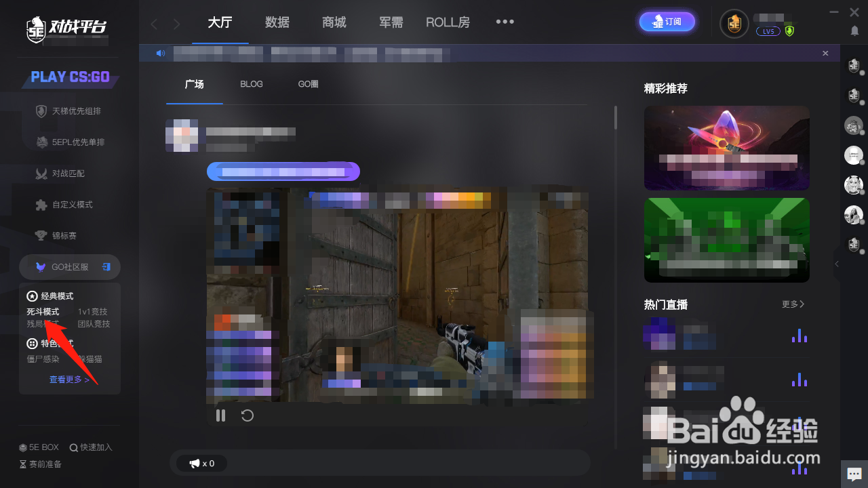Image resolution: width=868 pixels, height=488 pixels.
Task: Click the purple pill tag above video
Action: 283,171
